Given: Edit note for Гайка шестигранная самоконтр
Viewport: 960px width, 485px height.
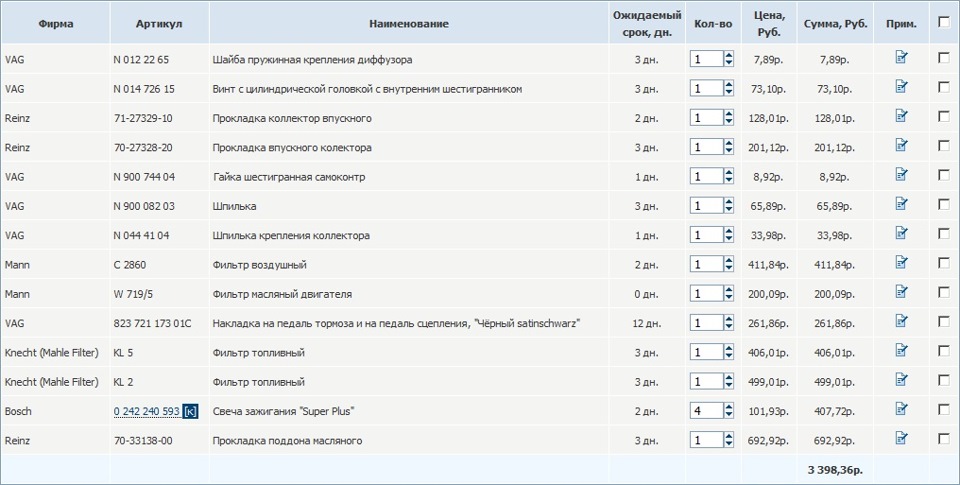Looking at the screenshot, I should [902, 175].
